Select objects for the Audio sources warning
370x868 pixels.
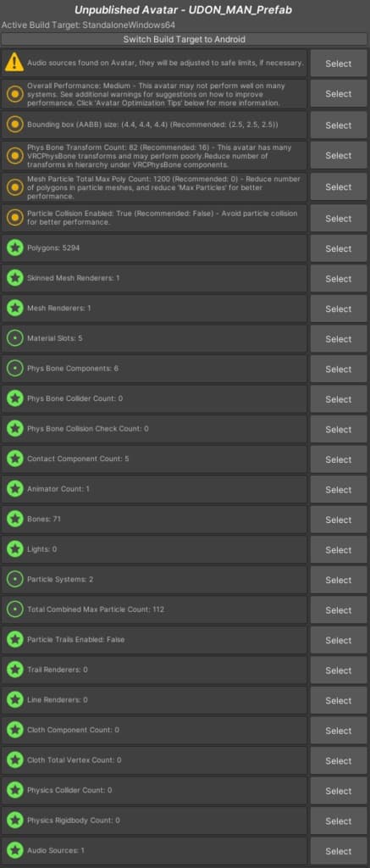click(x=338, y=64)
